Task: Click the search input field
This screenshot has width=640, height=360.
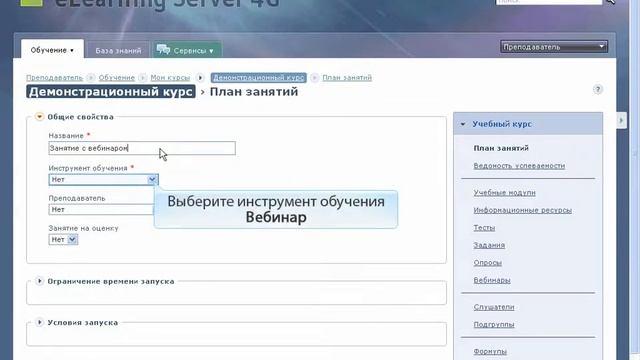Action: pyautogui.click(x=549, y=2)
